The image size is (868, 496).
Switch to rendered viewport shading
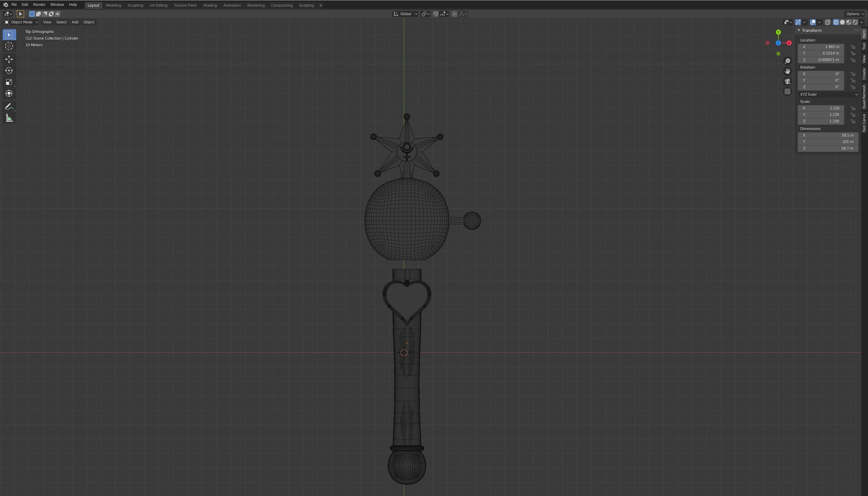pyautogui.click(x=855, y=22)
